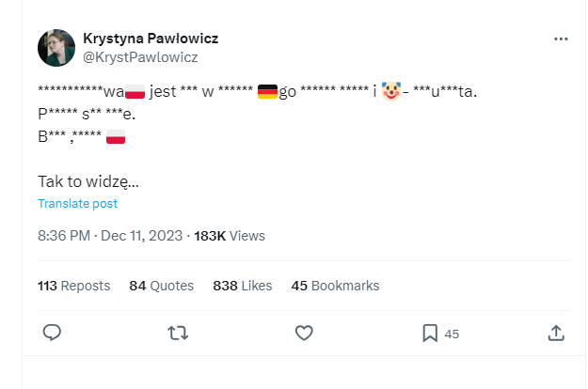This screenshot has height=389, width=588.
Task: Click Krystyna Pawłowicz's profile avatar
Action: pos(56,48)
